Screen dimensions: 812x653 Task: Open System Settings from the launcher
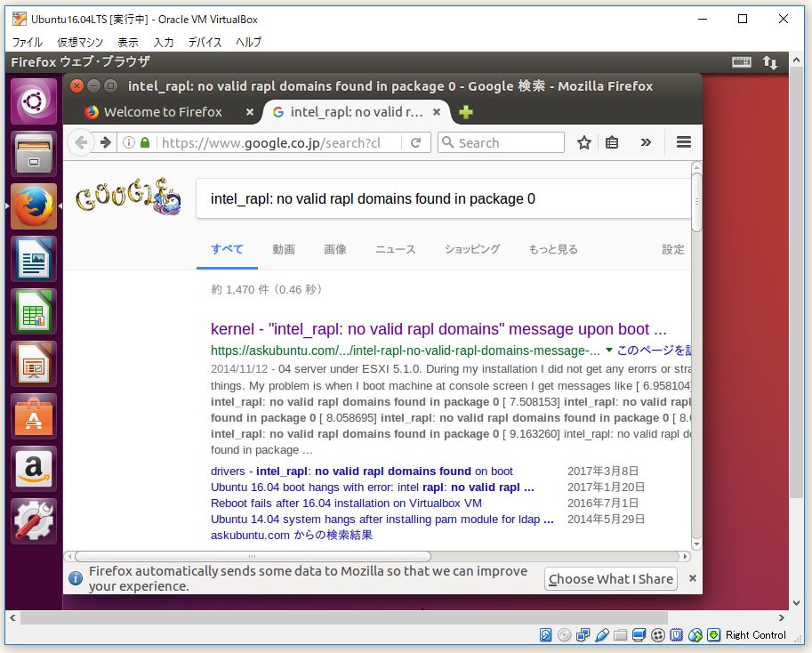(34, 521)
